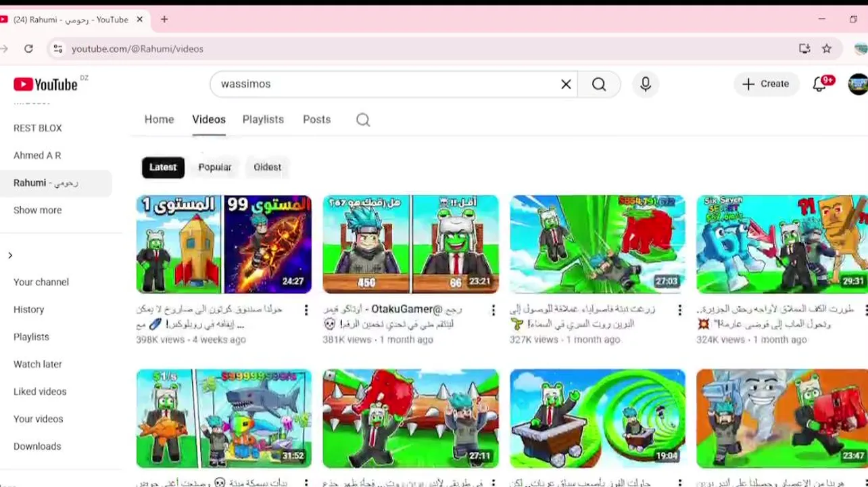Open the 29:31 video thumbnail
The width and height of the screenshot is (868, 487).
782,244
